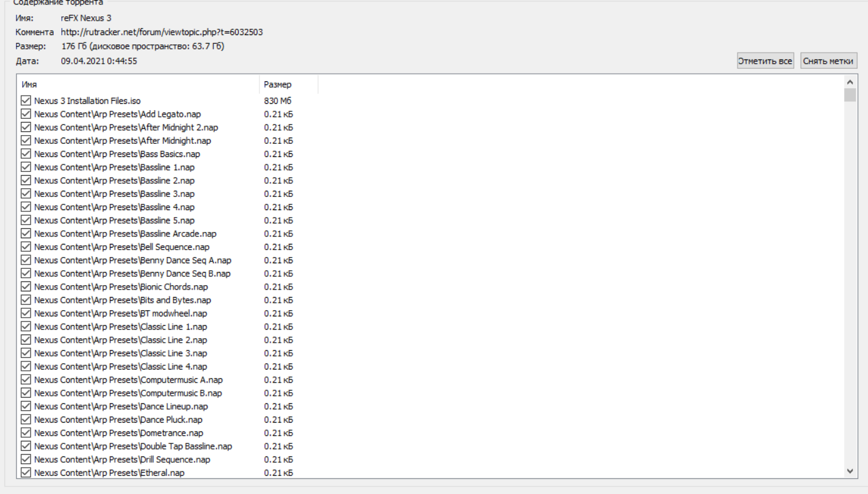Toggle the Etheral.nap checkbox
The width and height of the screenshot is (868, 494).
[26, 473]
